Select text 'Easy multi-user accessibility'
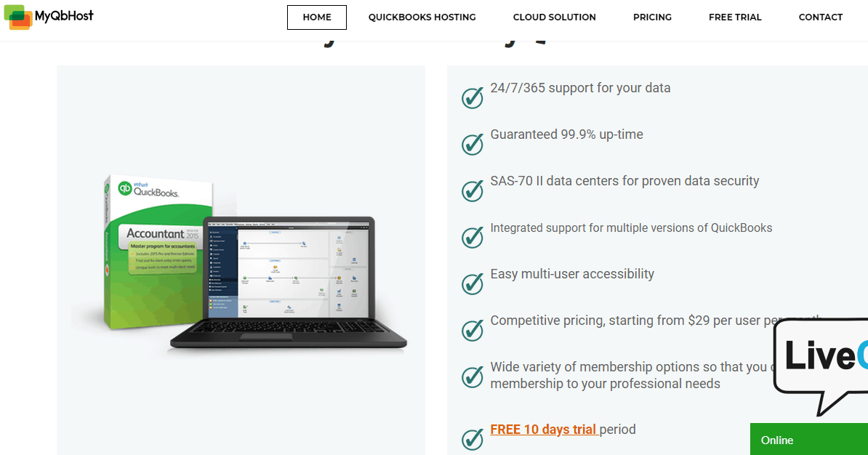The height and width of the screenshot is (455, 868). 572,274
